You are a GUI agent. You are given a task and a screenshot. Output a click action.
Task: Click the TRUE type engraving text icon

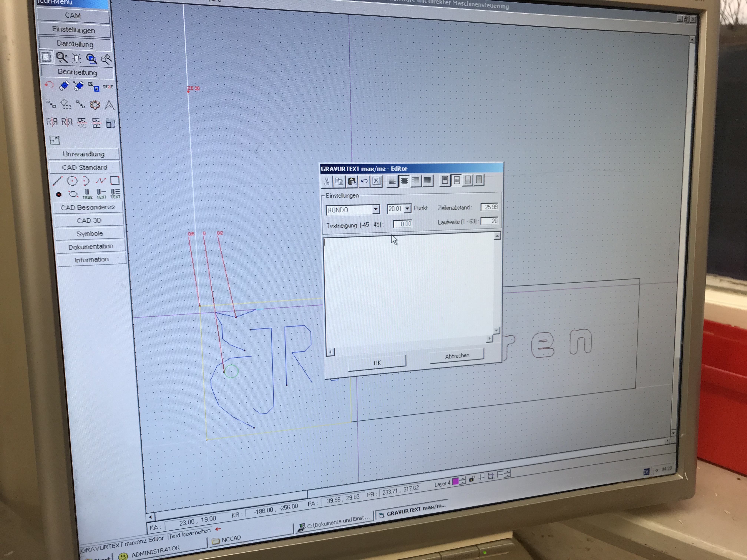(x=87, y=194)
